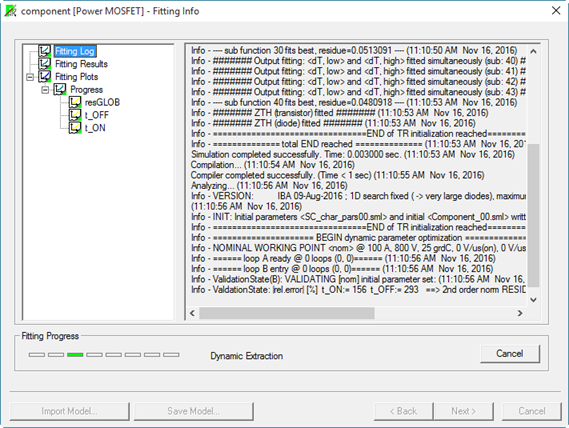The image size is (569, 428).
Task: Collapse the Fitting Plots node
Action: pos(30,77)
